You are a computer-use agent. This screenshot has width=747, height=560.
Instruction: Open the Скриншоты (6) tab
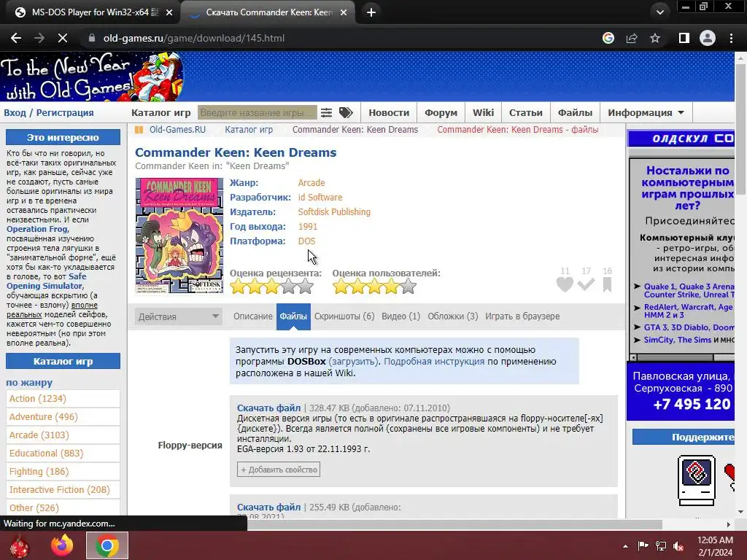[x=344, y=316]
